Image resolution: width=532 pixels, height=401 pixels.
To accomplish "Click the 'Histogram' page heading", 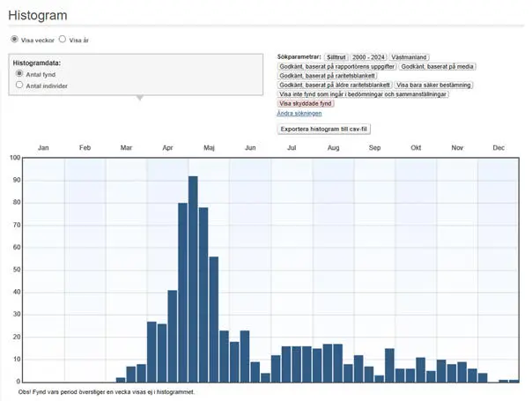I will click(37, 16).
